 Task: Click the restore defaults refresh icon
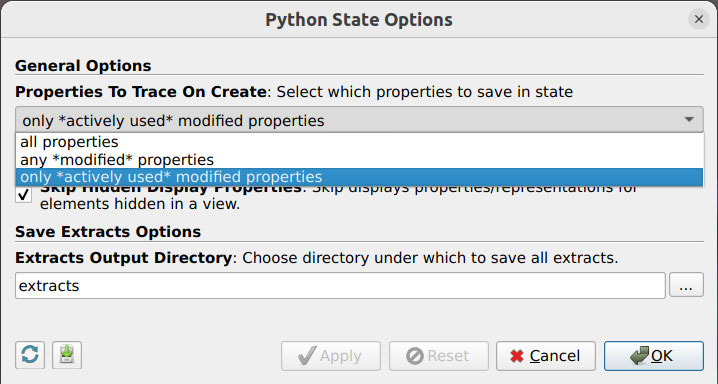(x=30, y=355)
